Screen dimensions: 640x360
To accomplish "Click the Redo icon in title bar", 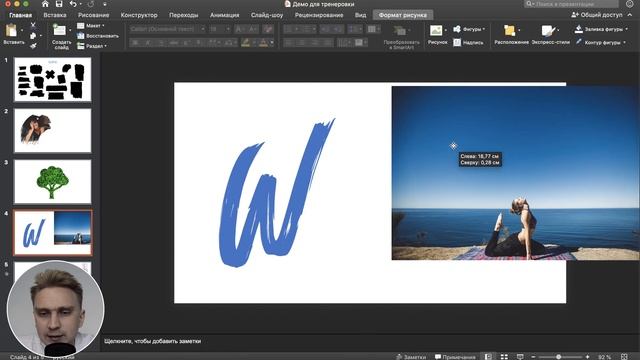I will coord(91,4).
